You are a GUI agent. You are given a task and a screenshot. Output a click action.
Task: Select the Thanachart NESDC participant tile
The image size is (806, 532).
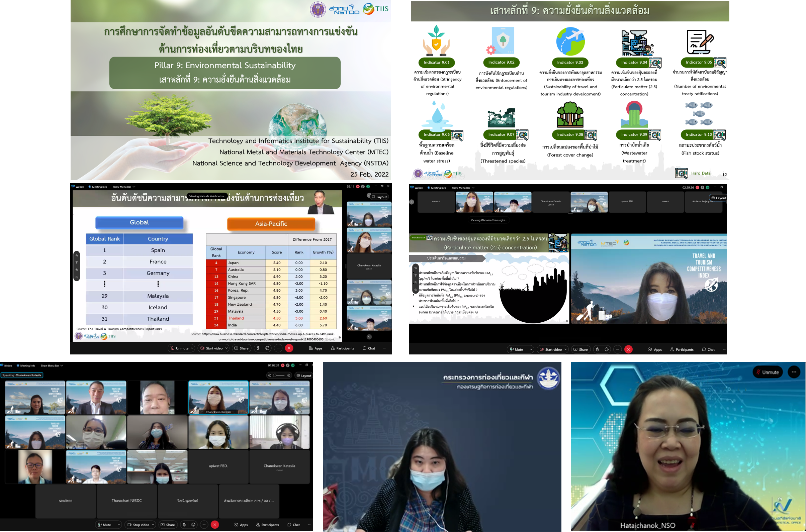pyautogui.click(x=126, y=501)
